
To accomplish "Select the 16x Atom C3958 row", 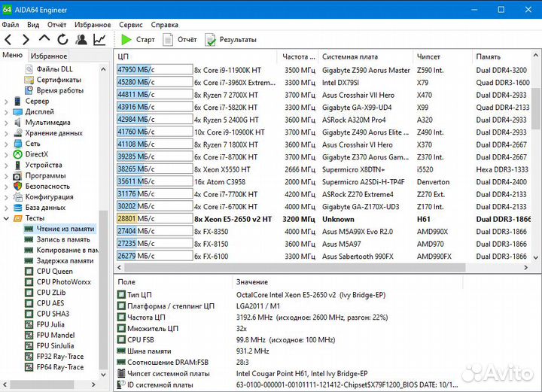I will pos(324,181).
